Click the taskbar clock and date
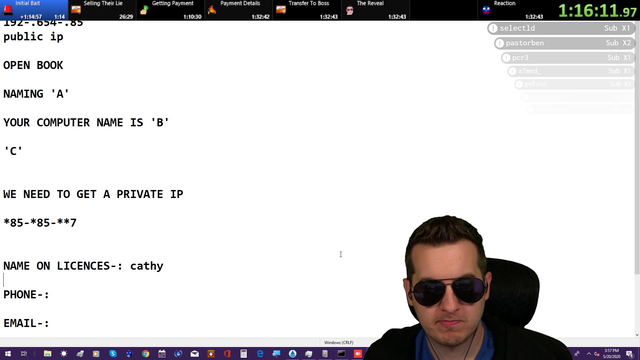The image size is (640, 360). coord(611,353)
